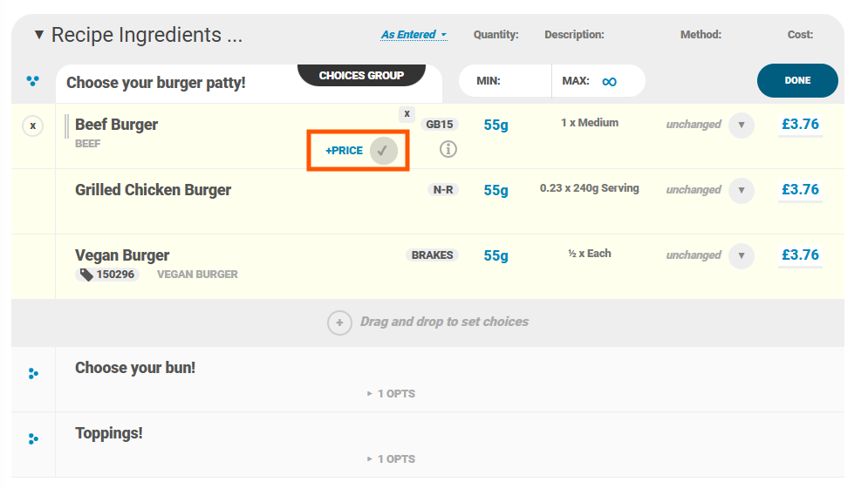Open the method dropdown arrow for Vegan Burger
Viewport: 868px width, 489px height.
click(x=742, y=255)
